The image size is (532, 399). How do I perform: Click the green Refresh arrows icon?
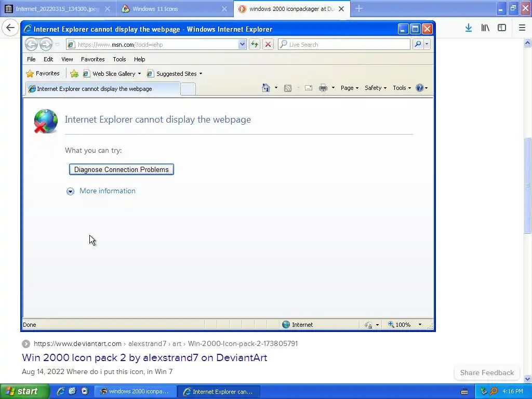[x=254, y=45]
